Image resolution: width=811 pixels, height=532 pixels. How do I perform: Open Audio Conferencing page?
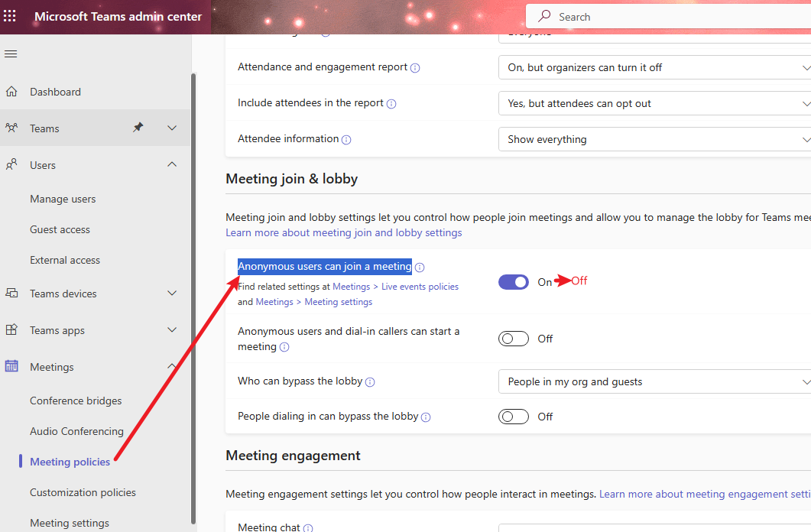point(77,431)
